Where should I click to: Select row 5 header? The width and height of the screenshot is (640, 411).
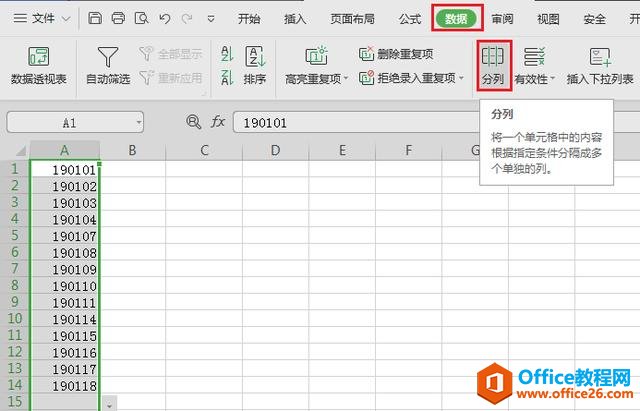pyautogui.click(x=15, y=235)
